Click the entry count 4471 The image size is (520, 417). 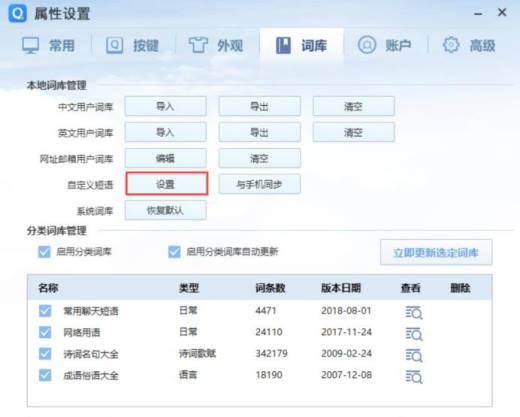(x=266, y=311)
